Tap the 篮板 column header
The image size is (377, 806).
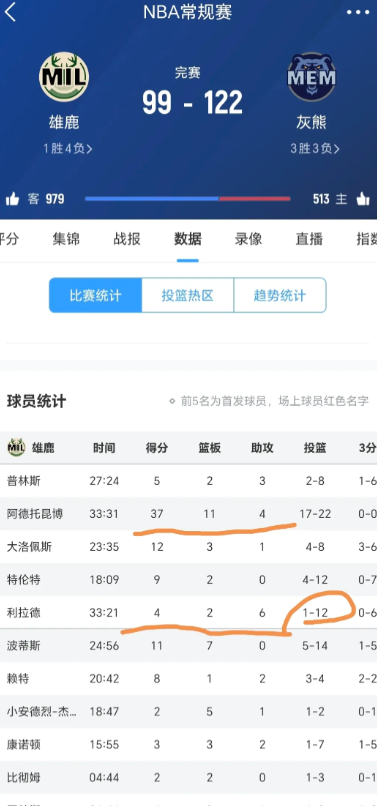210,448
